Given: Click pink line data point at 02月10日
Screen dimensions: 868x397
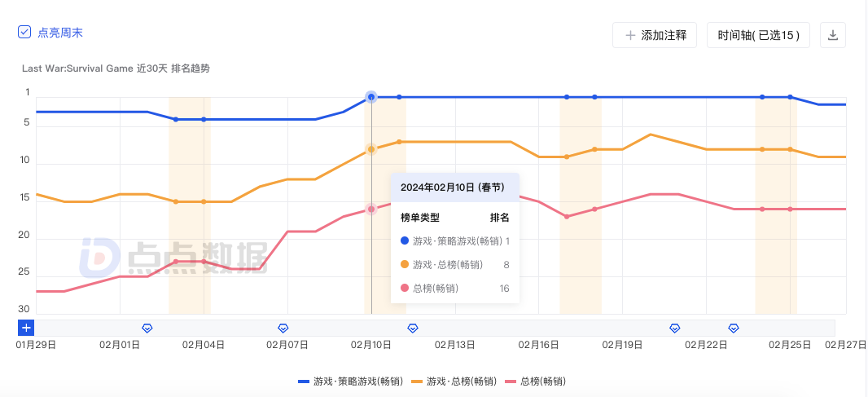Looking at the screenshot, I should coord(371,210).
